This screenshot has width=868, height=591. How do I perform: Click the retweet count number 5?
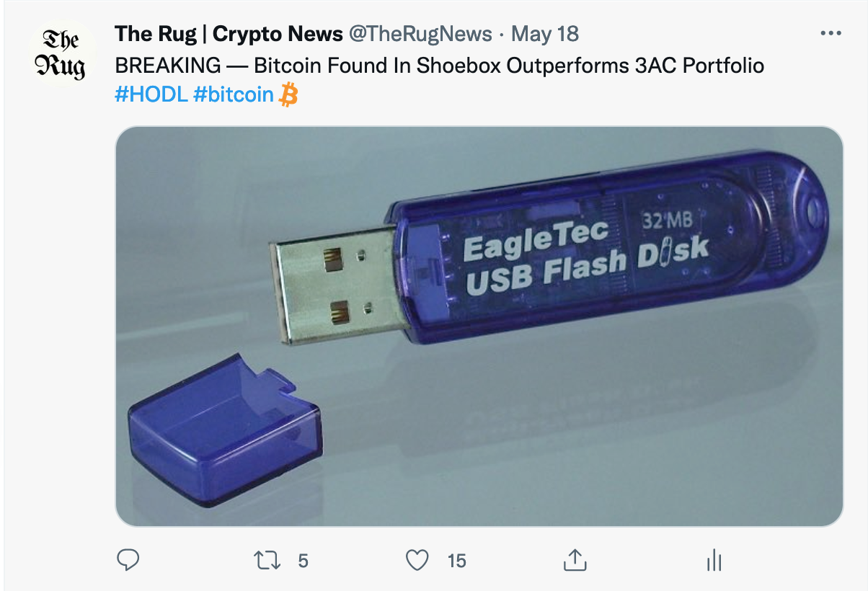(x=303, y=561)
